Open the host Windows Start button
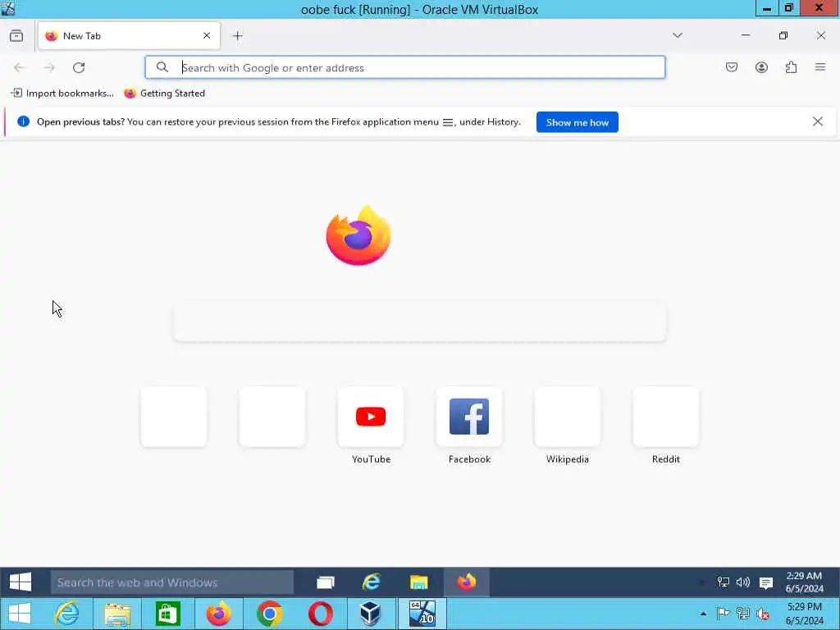 (x=20, y=614)
